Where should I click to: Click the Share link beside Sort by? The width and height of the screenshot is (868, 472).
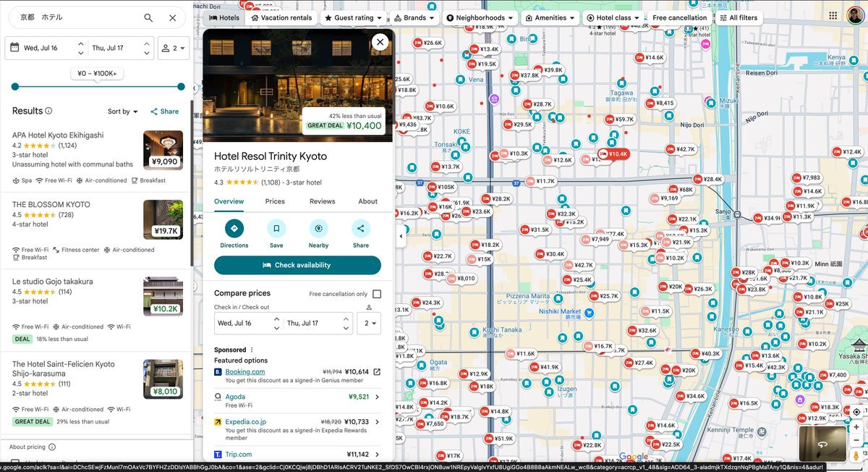click(164, 111)
